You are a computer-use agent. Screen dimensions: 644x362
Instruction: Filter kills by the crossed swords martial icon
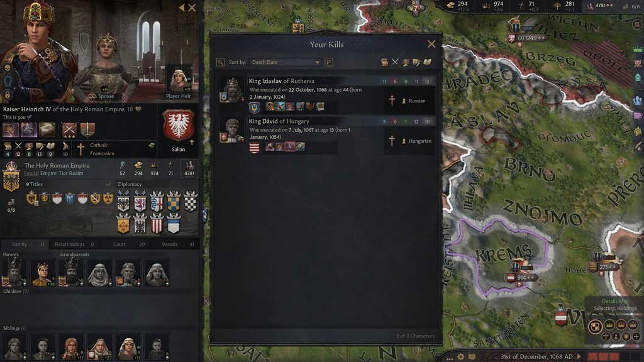tap(395, 62)
